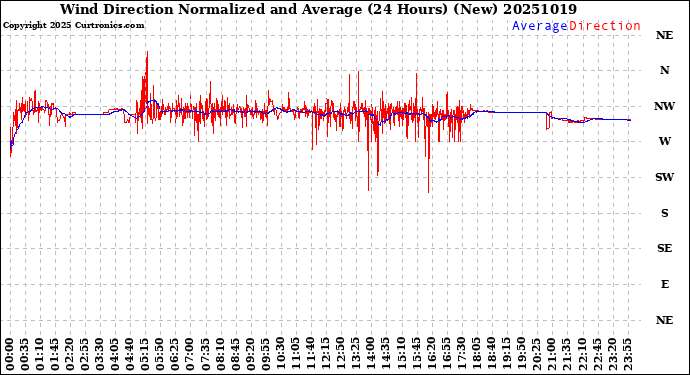Click the 12:50 time label
Viewport: 690px width, 375px height.
(341, 355)
